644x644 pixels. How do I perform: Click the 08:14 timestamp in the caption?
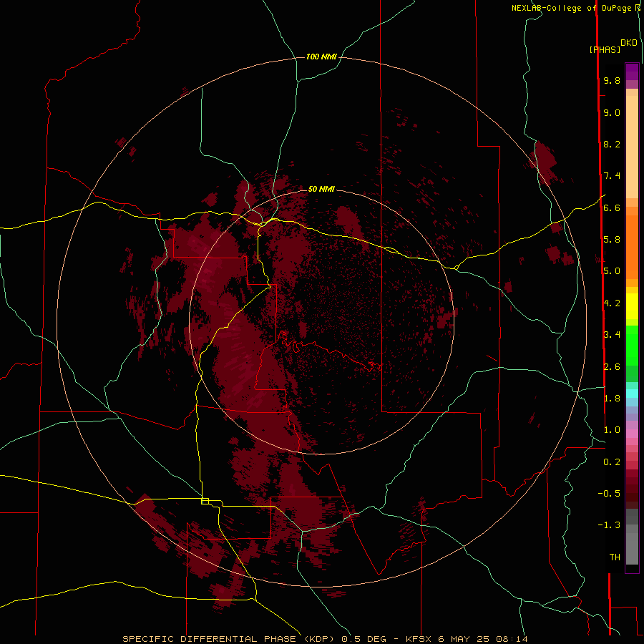click(512, 639)
